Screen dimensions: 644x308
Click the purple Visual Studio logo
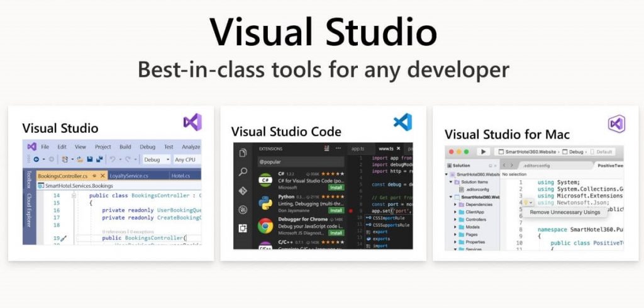click(192, 122)
